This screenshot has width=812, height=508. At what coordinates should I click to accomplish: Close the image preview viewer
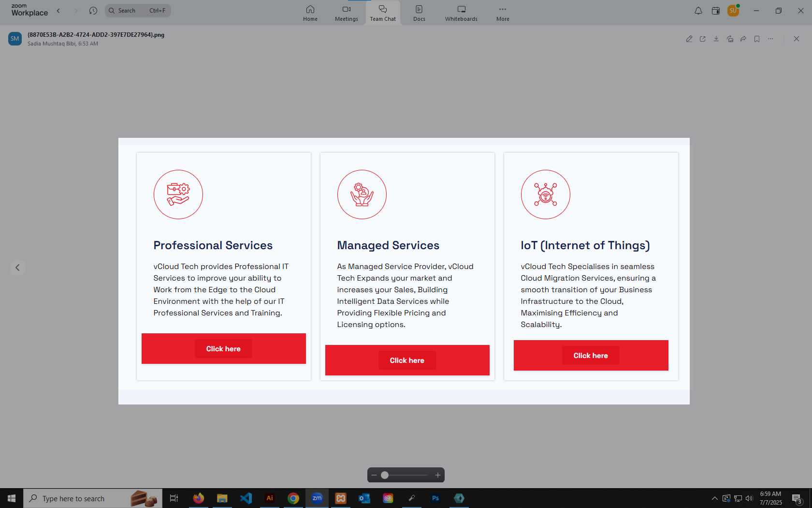pos(797,39)
